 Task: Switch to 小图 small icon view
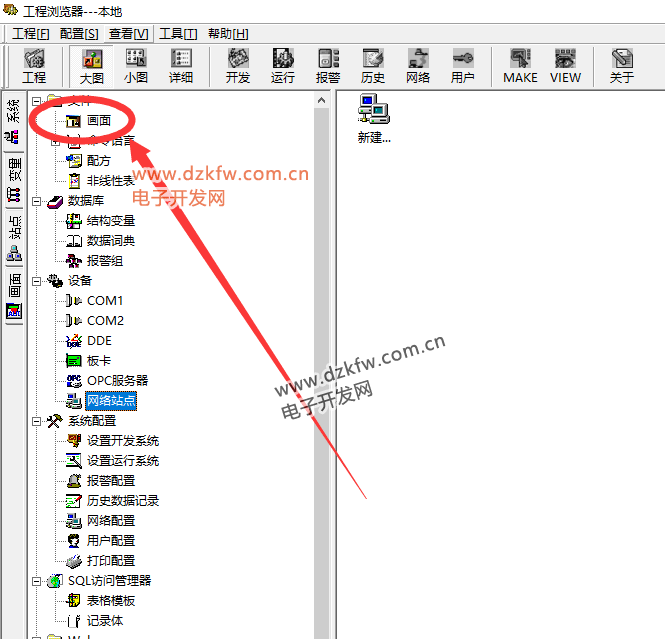tap(136, 65)
